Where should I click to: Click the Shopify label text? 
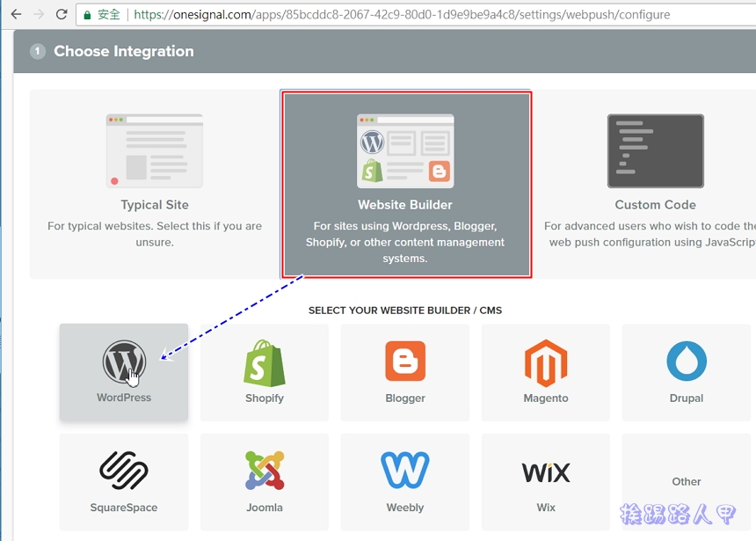(265, 398)
